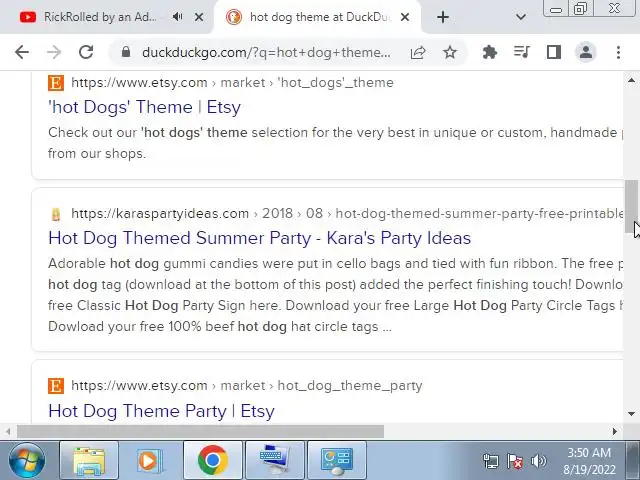Click karaspartyideas.com URL breadcrumb
The image size is (640, 480).
pos(347,213)
